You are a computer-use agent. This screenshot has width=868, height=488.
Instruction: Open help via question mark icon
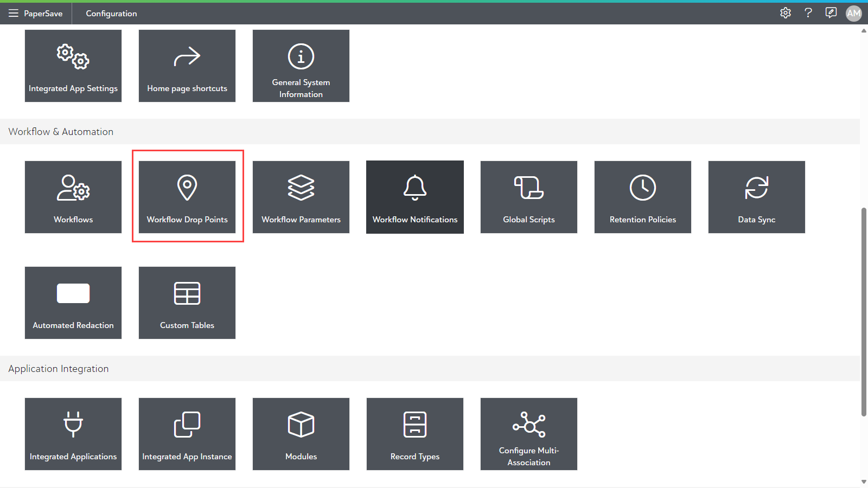808,13
